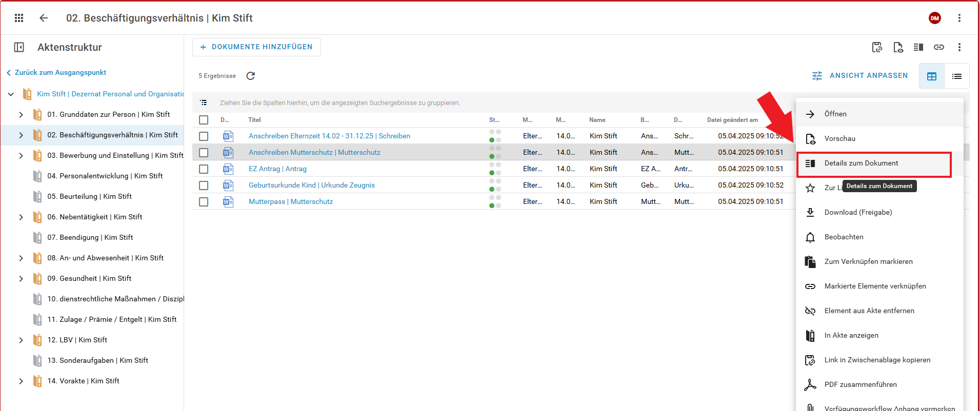Collapse the Aktenstruktur sidebar panel
The height and width of the screenshot is (411, 980).
(x=19, y=47)
